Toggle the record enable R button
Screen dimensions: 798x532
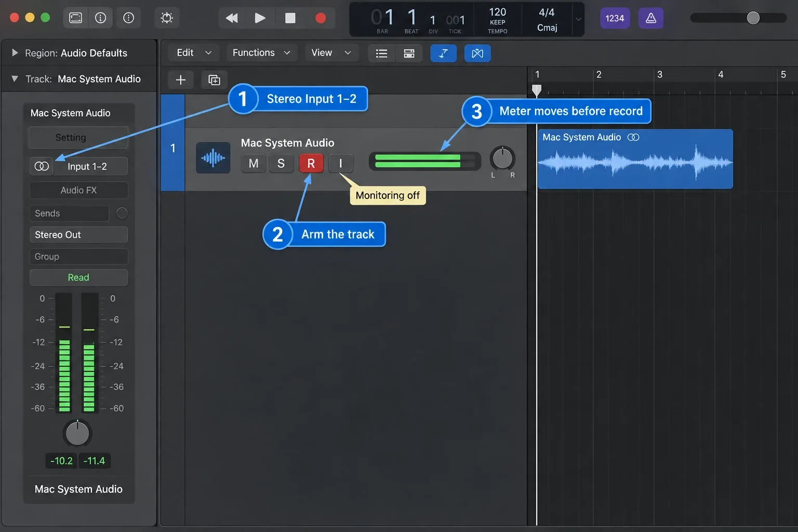click(x=311, y=164)
